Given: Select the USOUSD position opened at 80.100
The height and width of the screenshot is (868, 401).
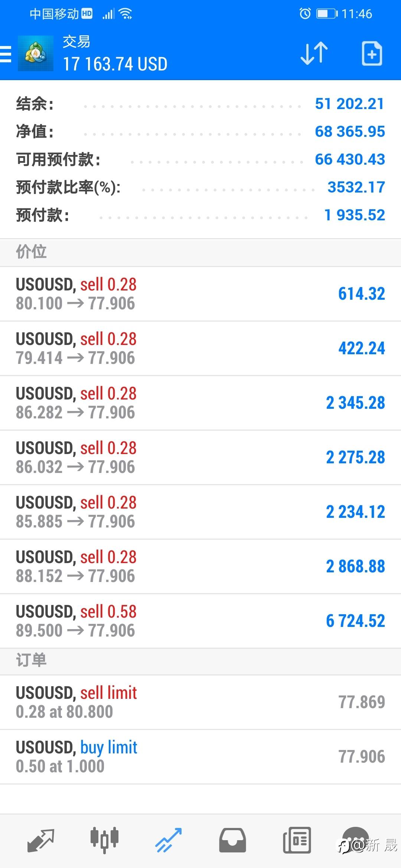Looking at the screenshot, I should (x=200, y=294).
